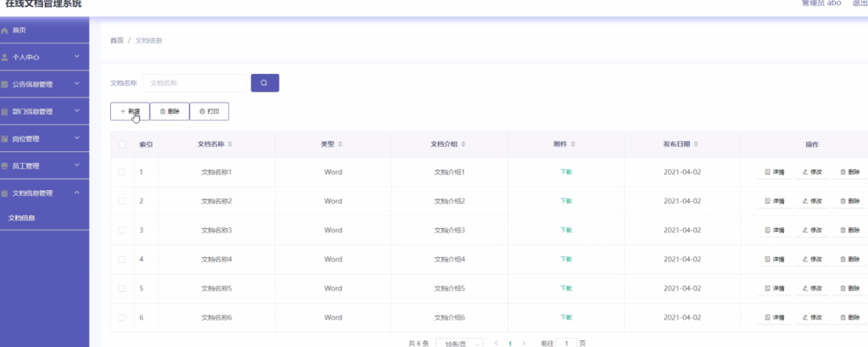
Task: Check the box for row 4
Action: pos(122,260)
